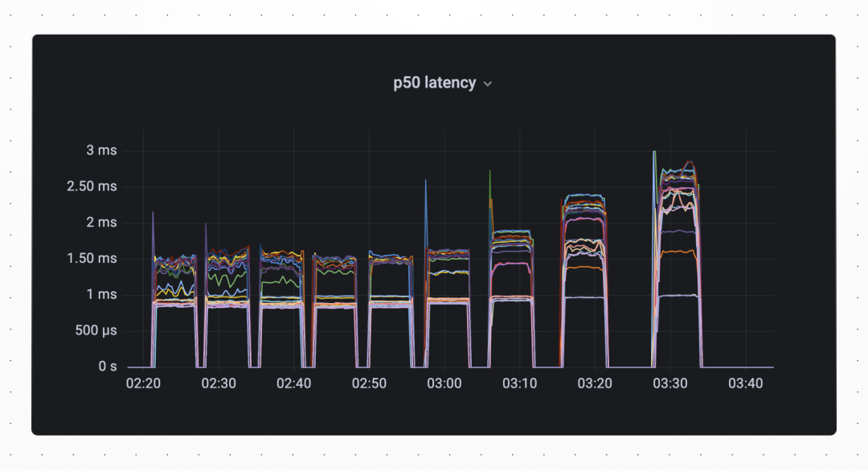Click the 0 s y-axis label
This screenshot has height=471, width=868.
[108, 367]
